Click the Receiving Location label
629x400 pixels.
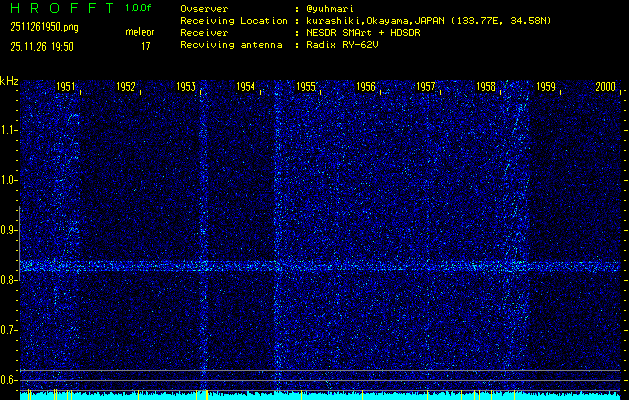234,21
